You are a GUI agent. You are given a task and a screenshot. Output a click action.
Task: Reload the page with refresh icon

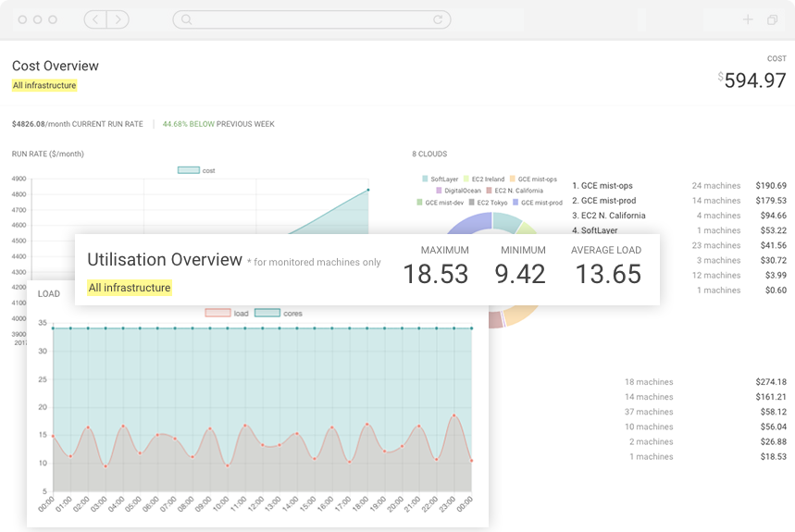[x=439, y=19]
